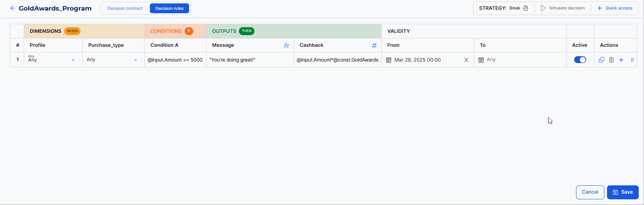Open Quick access
Image resolution: width=644 pixels, height=205 pixels.
(615, 8)
